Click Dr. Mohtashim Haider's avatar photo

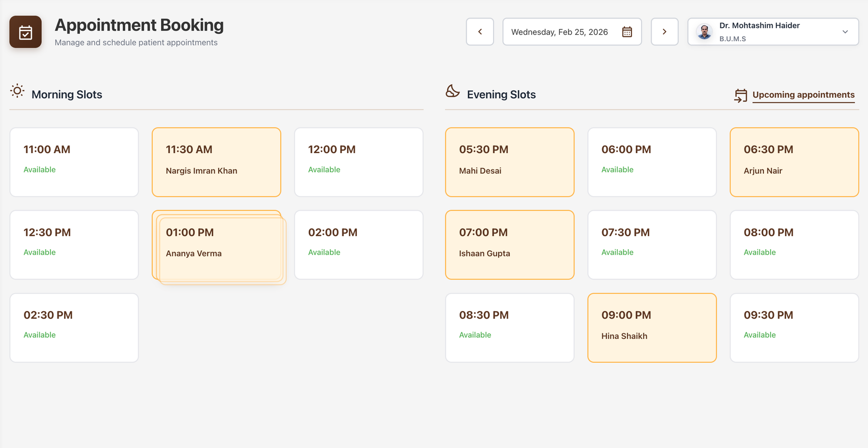705,32
